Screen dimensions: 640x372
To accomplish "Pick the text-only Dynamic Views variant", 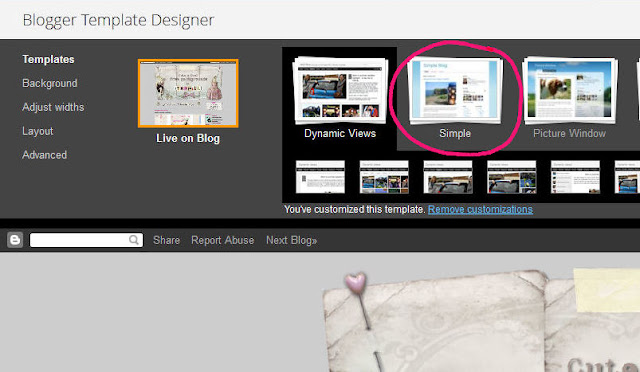I will click(320, 176).
